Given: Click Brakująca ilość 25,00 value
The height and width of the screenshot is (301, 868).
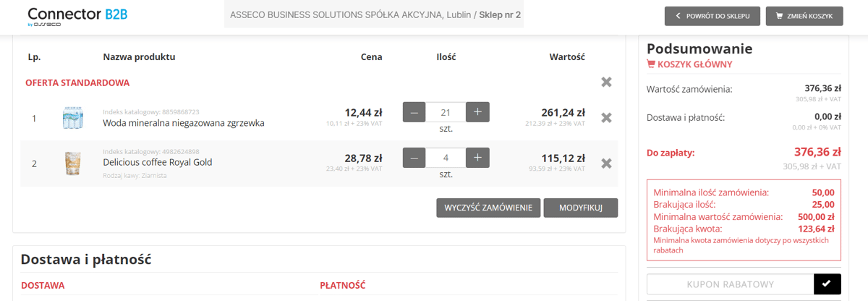Looking at the screenshot, I should [823, 205].
